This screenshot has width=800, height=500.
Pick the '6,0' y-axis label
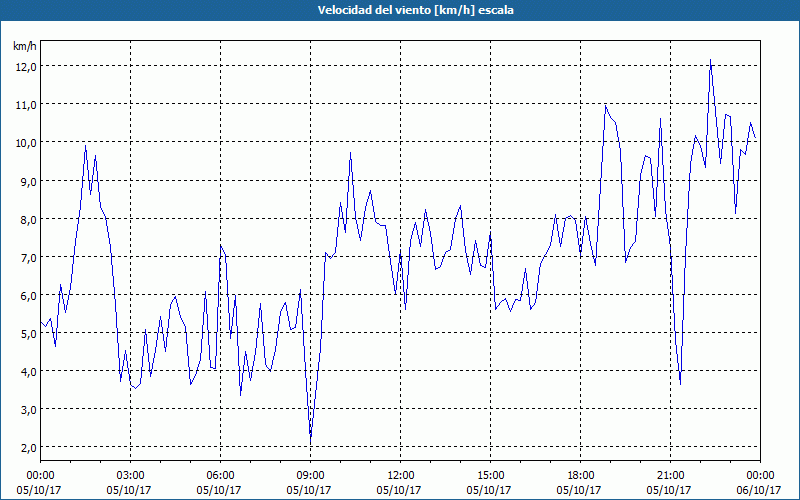click(x=30, y=295)
